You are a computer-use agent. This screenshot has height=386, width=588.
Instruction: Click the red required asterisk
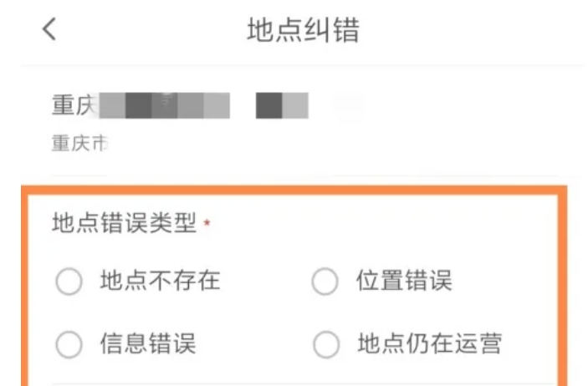[207, 225]
